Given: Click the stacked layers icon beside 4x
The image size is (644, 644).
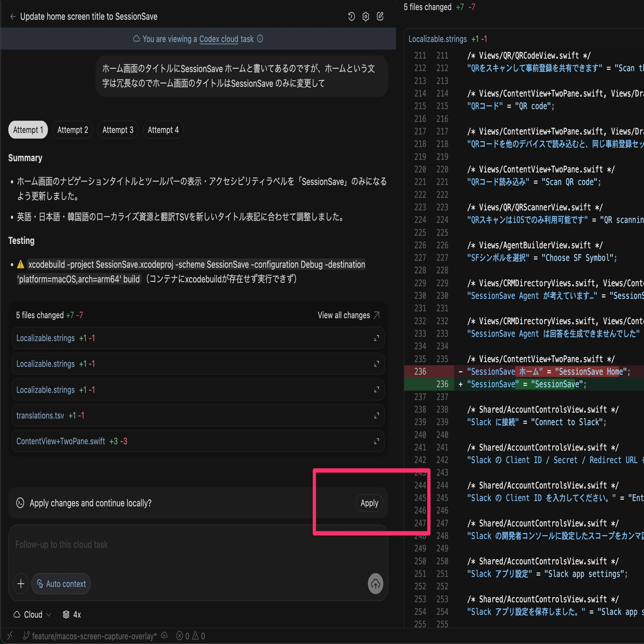Looking at the screenshot, I should 66,614.
